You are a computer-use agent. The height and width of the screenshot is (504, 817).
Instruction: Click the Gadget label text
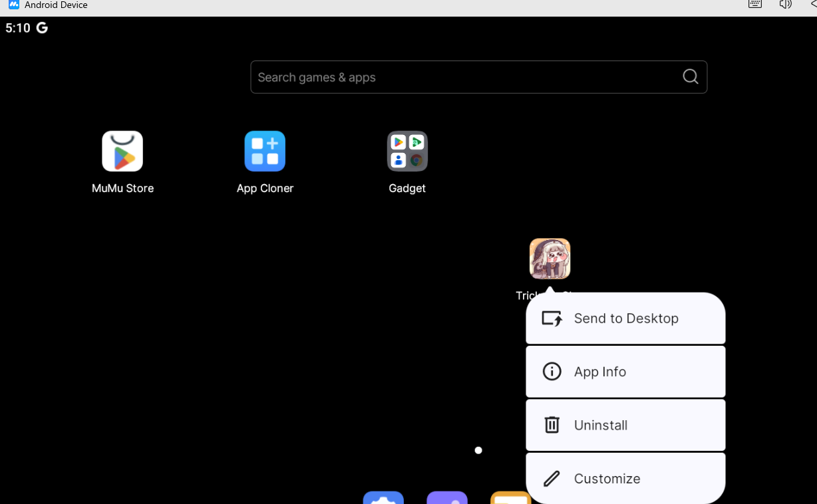(x=407, y=188)
